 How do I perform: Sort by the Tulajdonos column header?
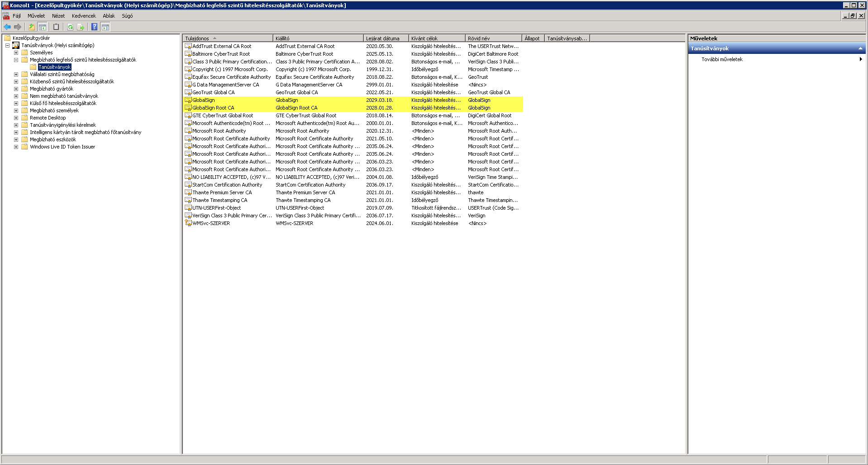pos(228,38)
